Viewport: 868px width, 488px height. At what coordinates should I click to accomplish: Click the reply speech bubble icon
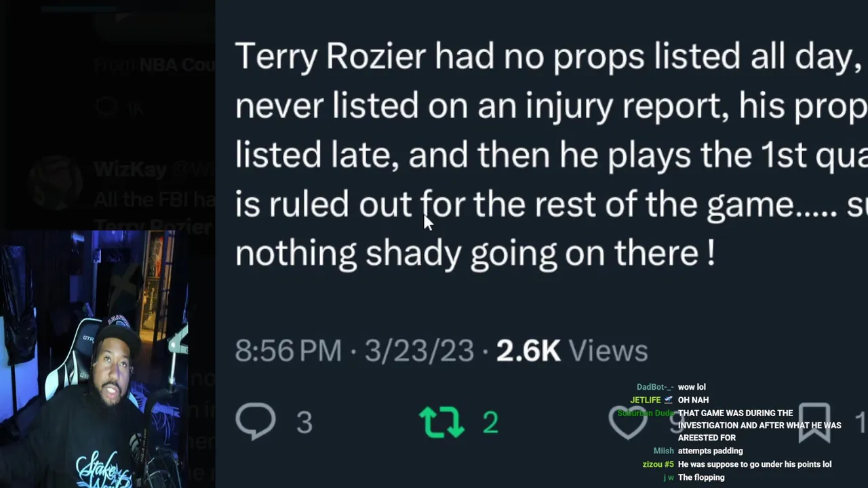click(x=256, y=421)
